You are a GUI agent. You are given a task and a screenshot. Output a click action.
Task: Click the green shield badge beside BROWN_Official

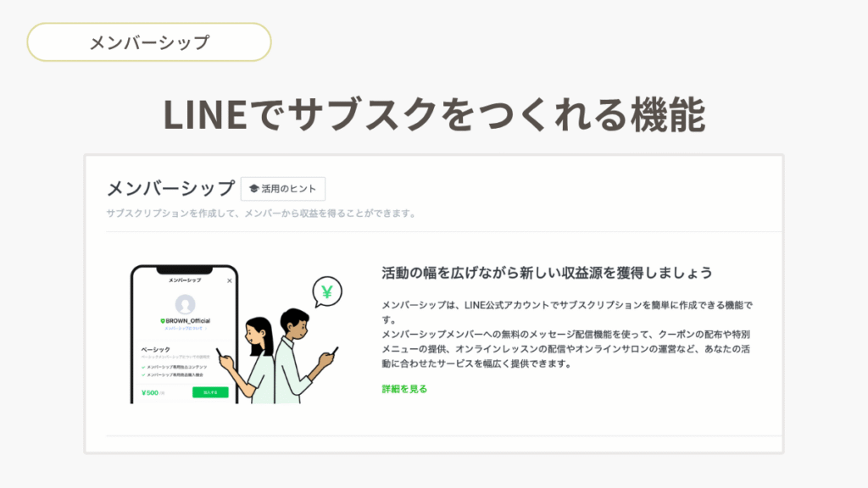point(162,321)
